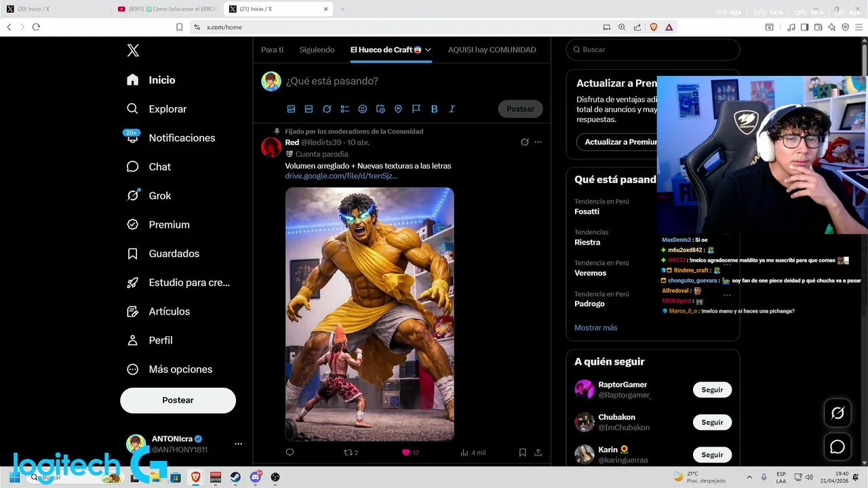Screen dimensions: 868x488
Task: Bookmark this page in the address bar
Action: pos(179,27)
